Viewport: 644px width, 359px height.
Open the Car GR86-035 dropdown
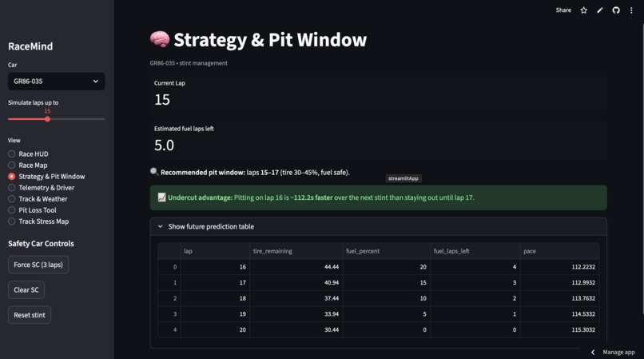(x=56, y=82)
